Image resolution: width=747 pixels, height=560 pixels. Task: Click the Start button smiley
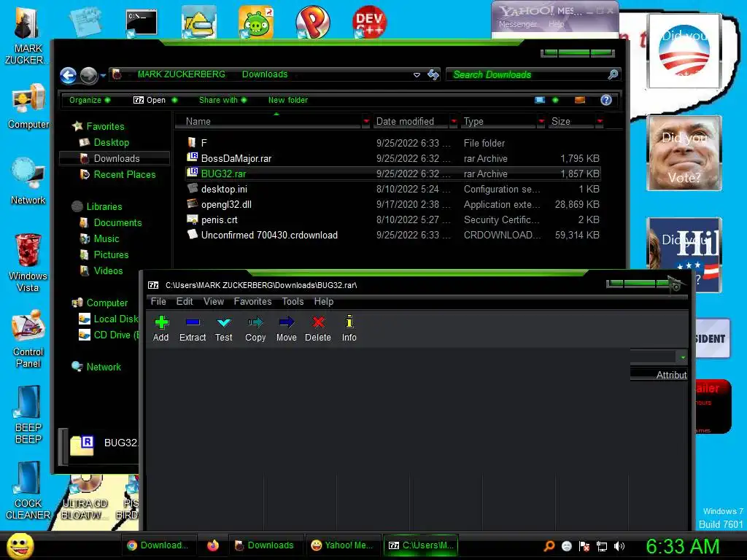click(x=20, y=545)
